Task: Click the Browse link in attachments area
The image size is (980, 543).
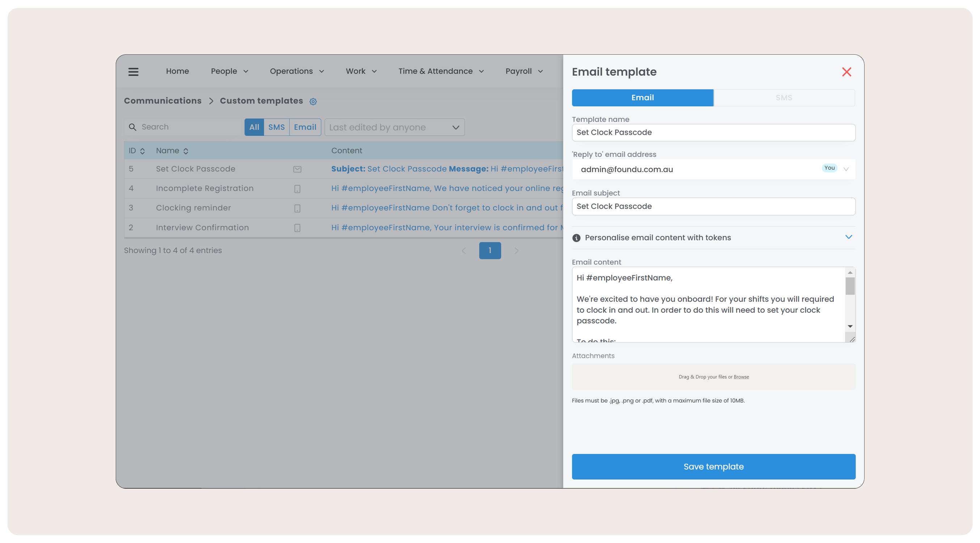Action: coord(741,377)
